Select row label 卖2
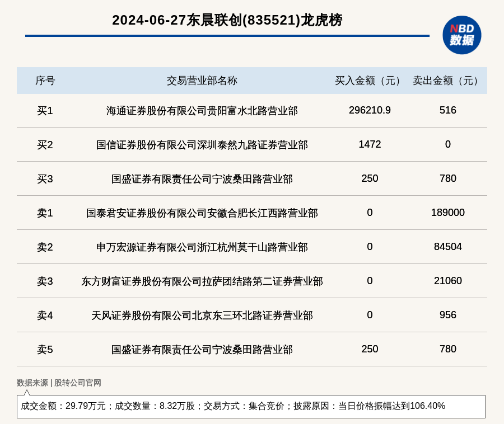This screenshot has height=424, width=504. (x=45, y=247)
